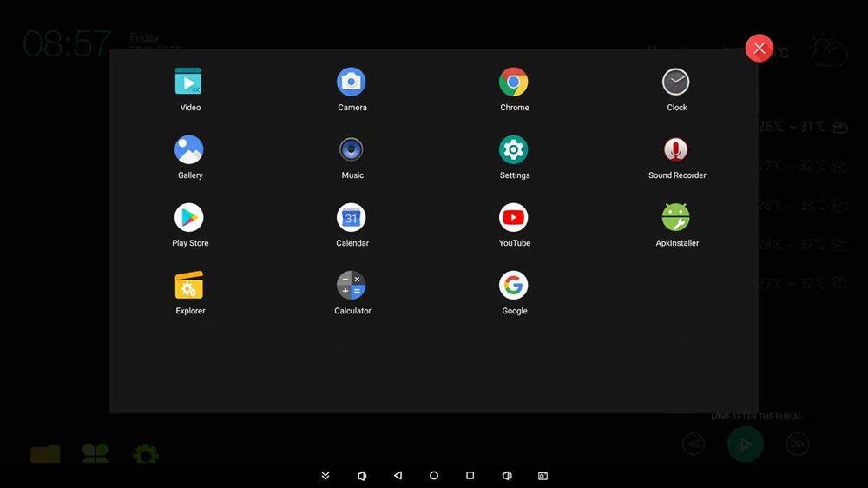Open Chrome browser
The image size is (868, 488).
point(513,82)
